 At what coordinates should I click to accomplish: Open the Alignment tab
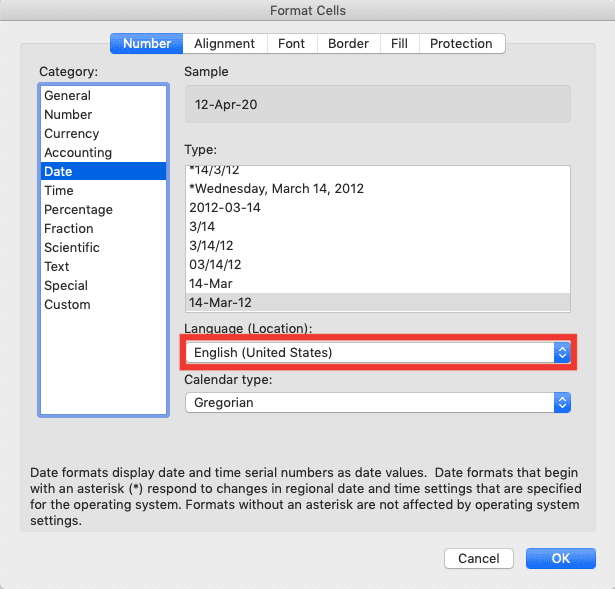pos(225,44)
